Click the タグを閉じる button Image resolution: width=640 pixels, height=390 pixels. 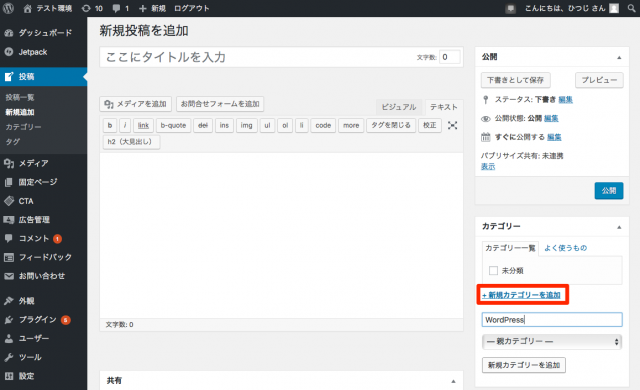pos(391,125)
